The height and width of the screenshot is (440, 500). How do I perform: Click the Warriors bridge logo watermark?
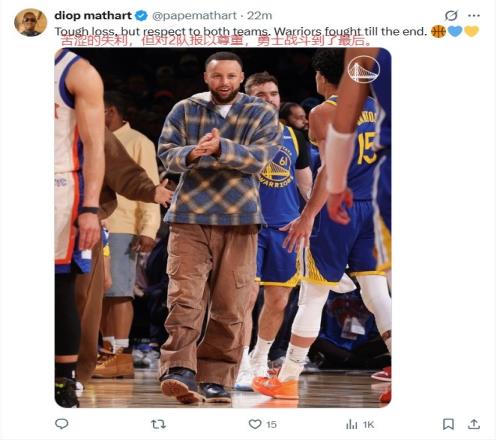coord(363,69)
